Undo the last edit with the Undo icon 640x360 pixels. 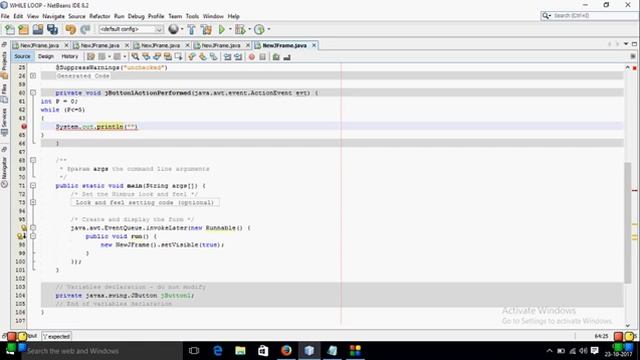[x=71, y=29]
